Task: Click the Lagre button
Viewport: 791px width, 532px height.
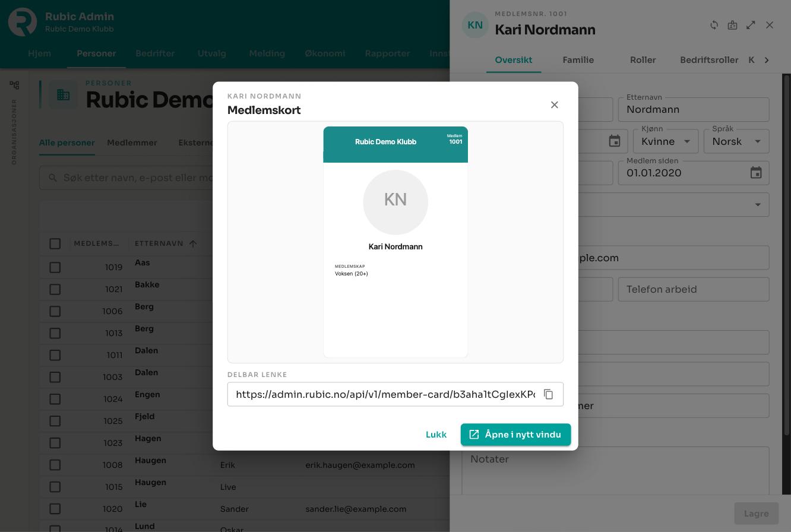Action: click(757, 514)
